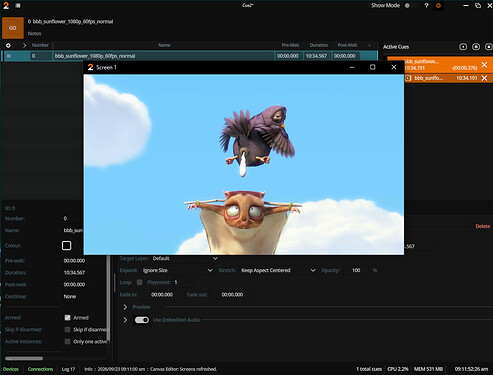Open the Stretch Keep Aspect Centered dropdown

278,270
